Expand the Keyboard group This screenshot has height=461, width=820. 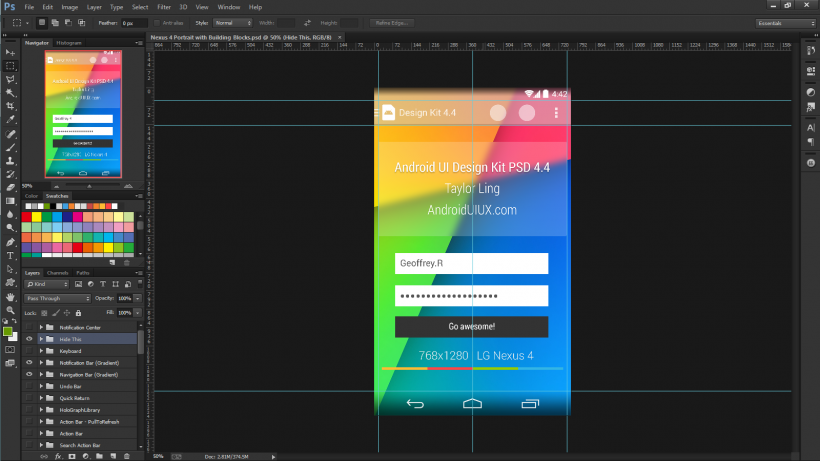pos(41,351)
